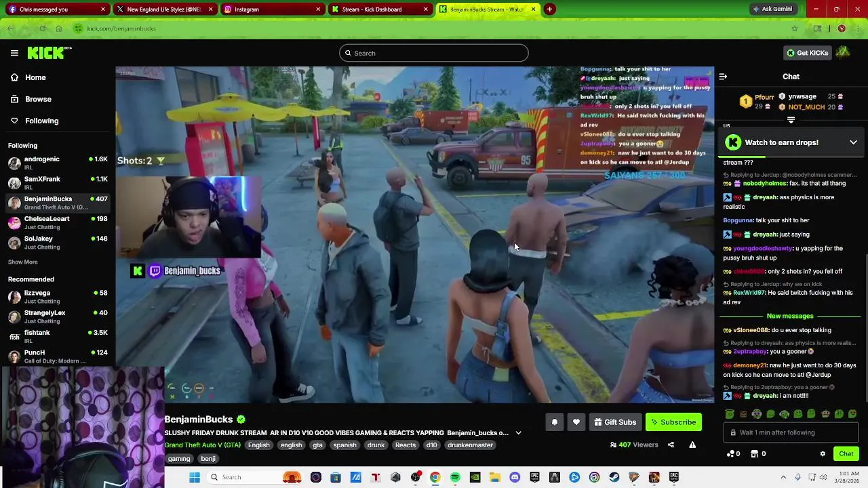Viewport: 868px width, 488px height.
Task: Open PuncH recommended channel
Action: pos(58,357)
